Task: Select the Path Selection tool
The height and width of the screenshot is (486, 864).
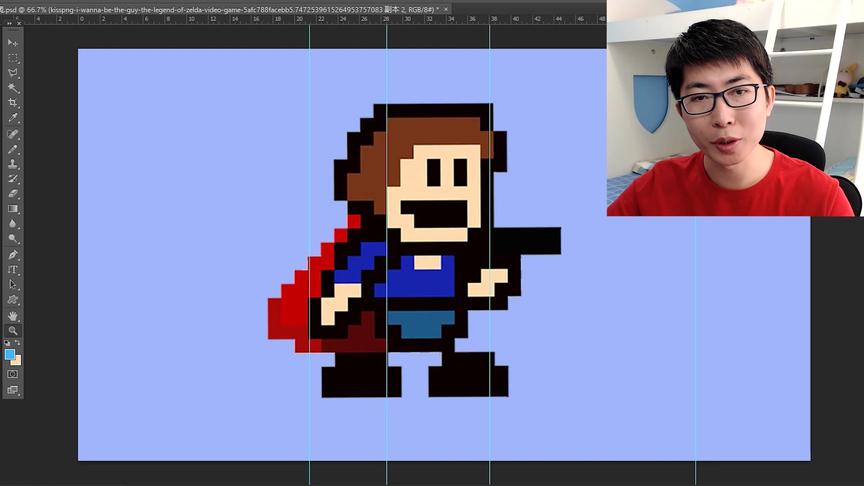Action: tap(13, 284)
